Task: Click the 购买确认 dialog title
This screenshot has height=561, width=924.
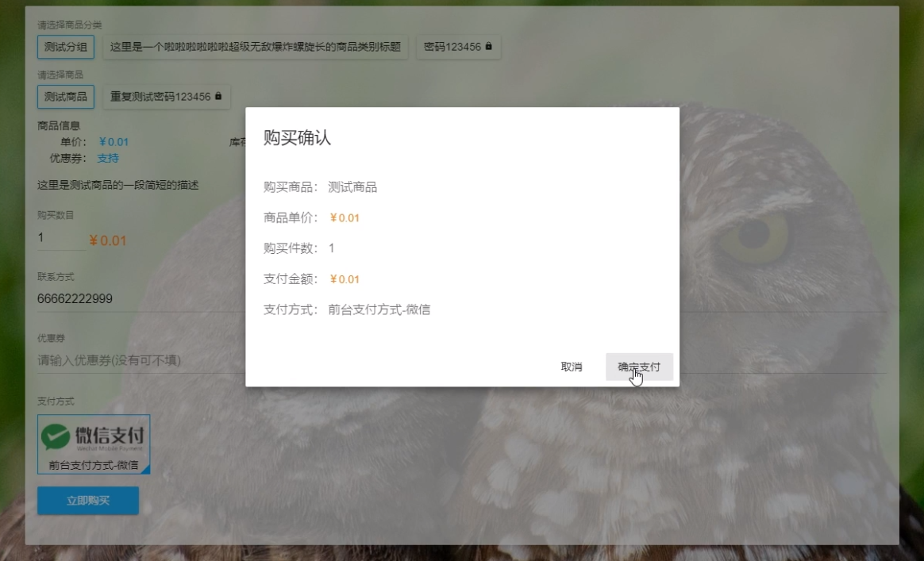Action: (297, 138)
